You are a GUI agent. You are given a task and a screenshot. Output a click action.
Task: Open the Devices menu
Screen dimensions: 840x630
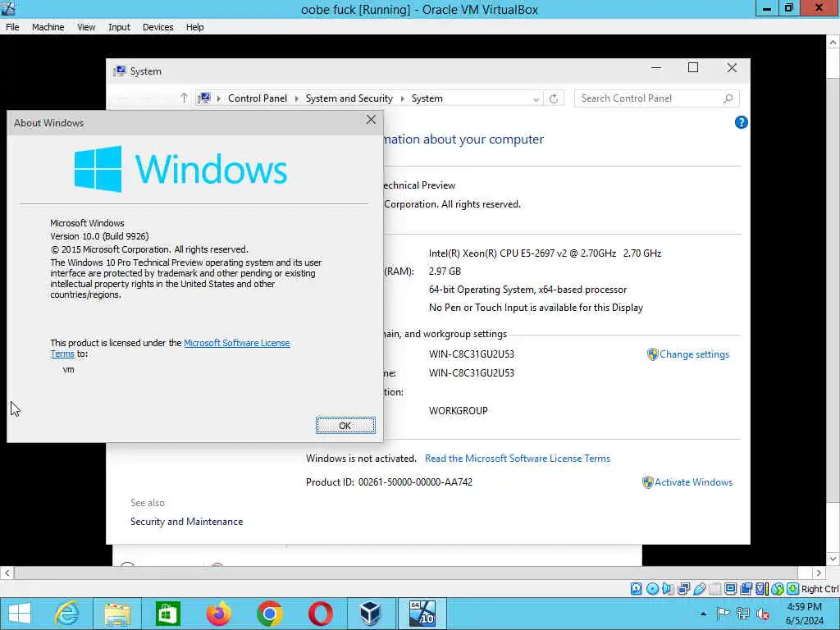[x=157, y=27]
